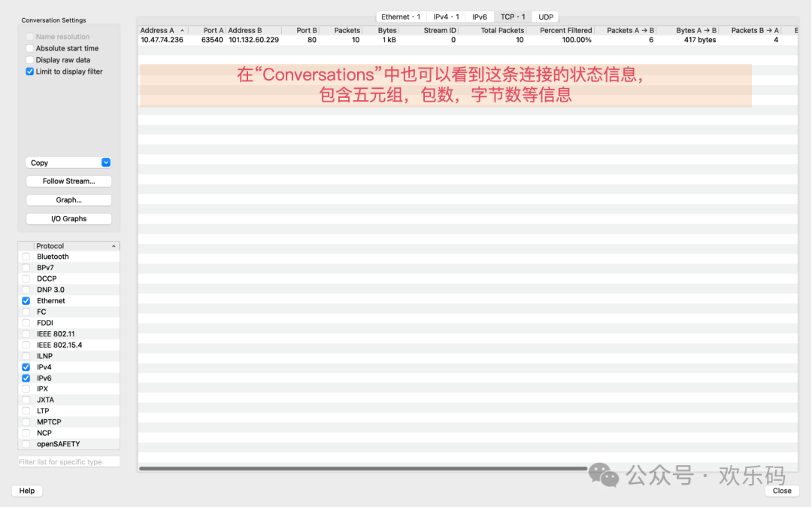Image resolution: width=812 pixels, height=508 pixels.
Task: Open the IPv6 conversations tab
Action: (x=479, y=16)
